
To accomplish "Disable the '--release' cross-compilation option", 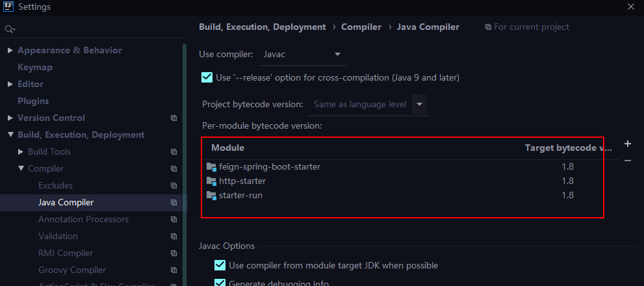I will (x=207, y=78).
